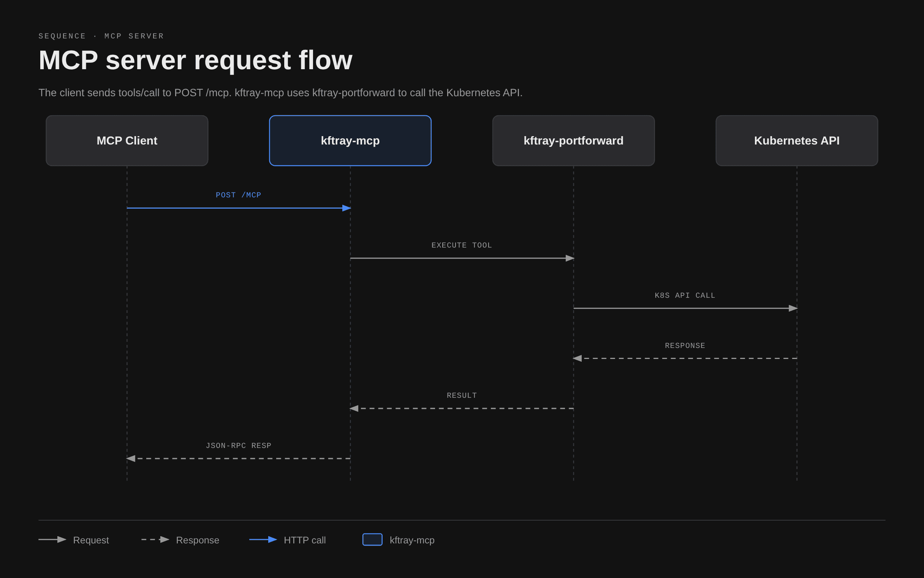Viewport: 924px width, 578px height.
Task: Click the blue HTTP call legend arrow
Action: (x=263, y=539)
